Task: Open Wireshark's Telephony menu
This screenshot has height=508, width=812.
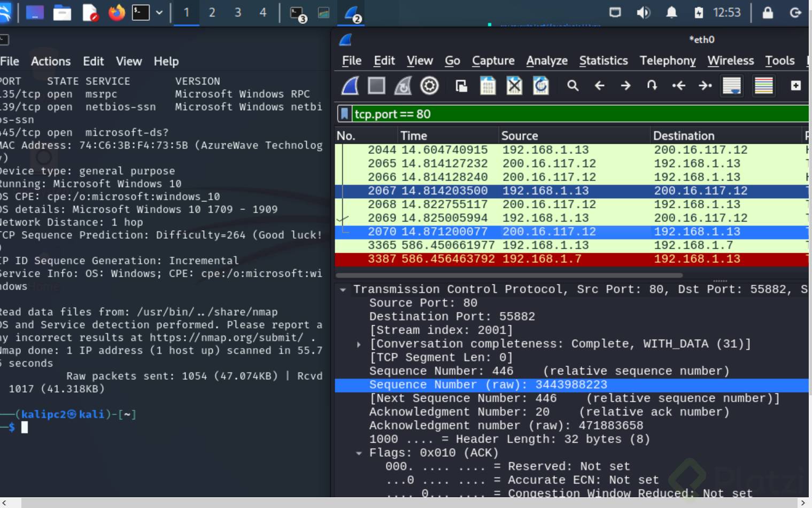Action: click(668, 61)
